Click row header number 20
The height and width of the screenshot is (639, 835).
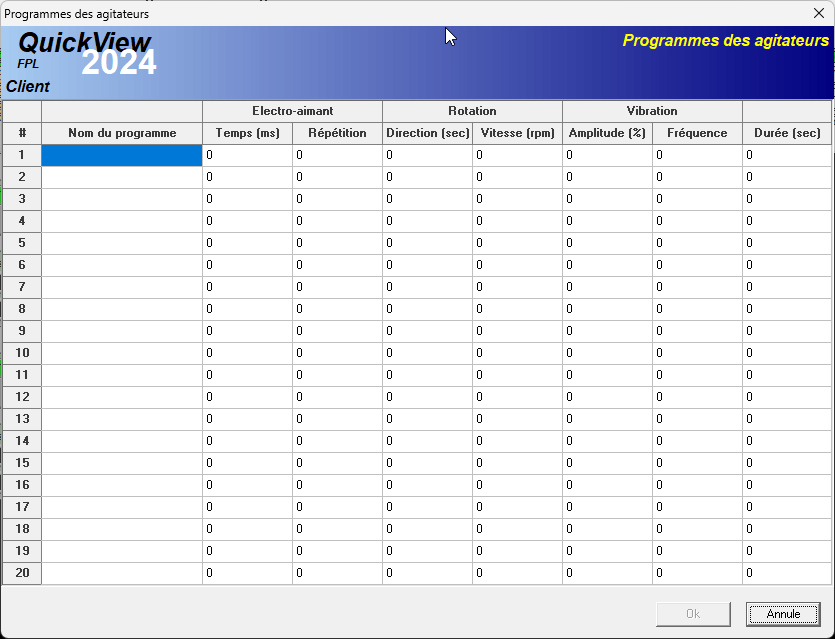pyautogui.click(x=22, y=573)
